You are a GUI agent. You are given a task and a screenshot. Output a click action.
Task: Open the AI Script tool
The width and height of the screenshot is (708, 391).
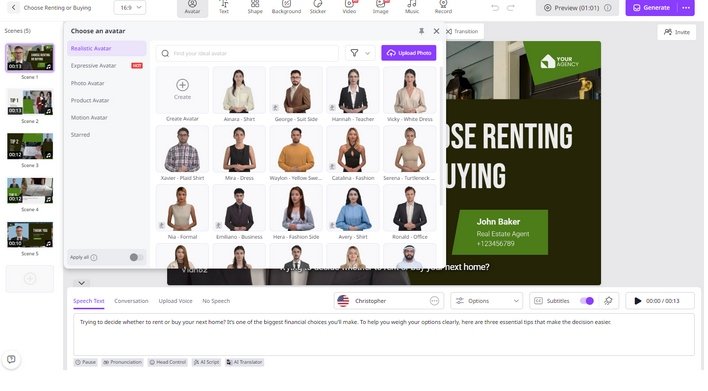tap(206, 362)
